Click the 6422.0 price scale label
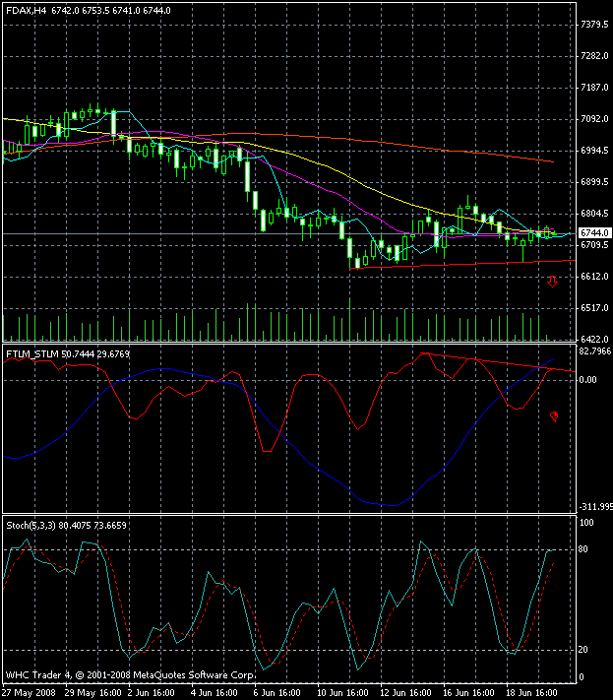Screen dimensions: 613x700 coord(591,339)
